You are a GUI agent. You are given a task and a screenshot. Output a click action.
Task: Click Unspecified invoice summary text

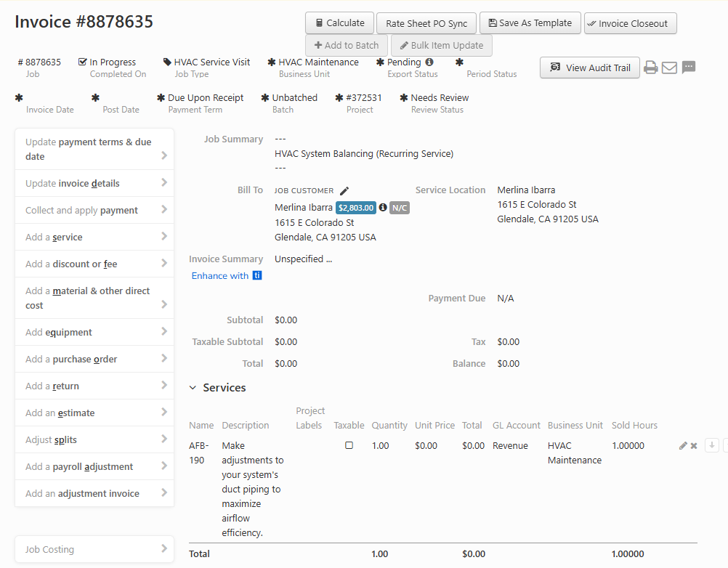303,259
